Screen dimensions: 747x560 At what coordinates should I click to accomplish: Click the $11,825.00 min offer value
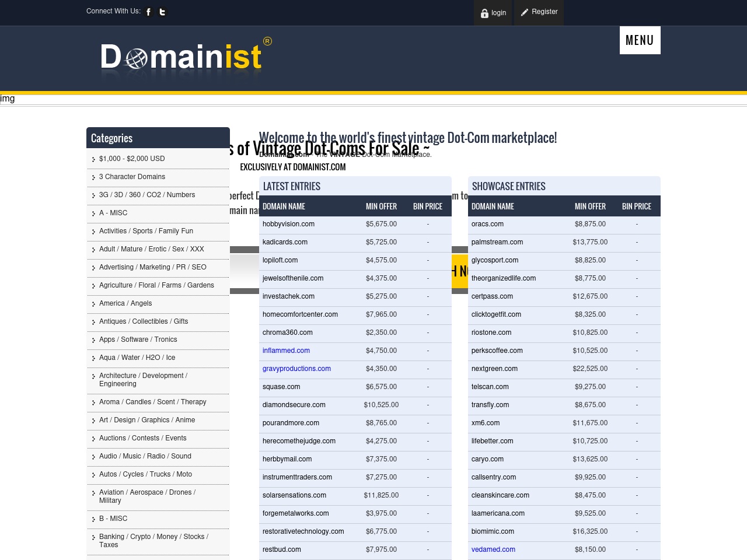tap(381, 495)
